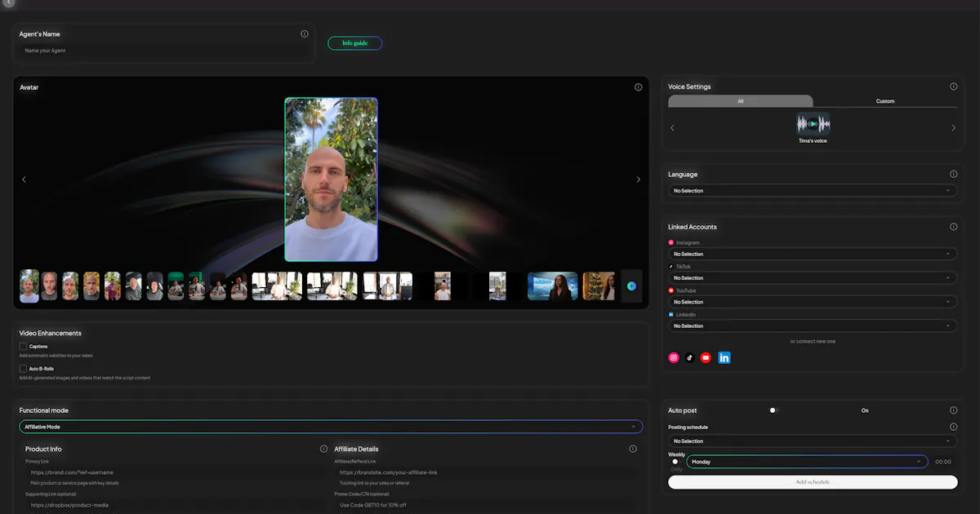980x514 pixels.
Task: Click the Primary Link input field
Action: click(176, 472)
